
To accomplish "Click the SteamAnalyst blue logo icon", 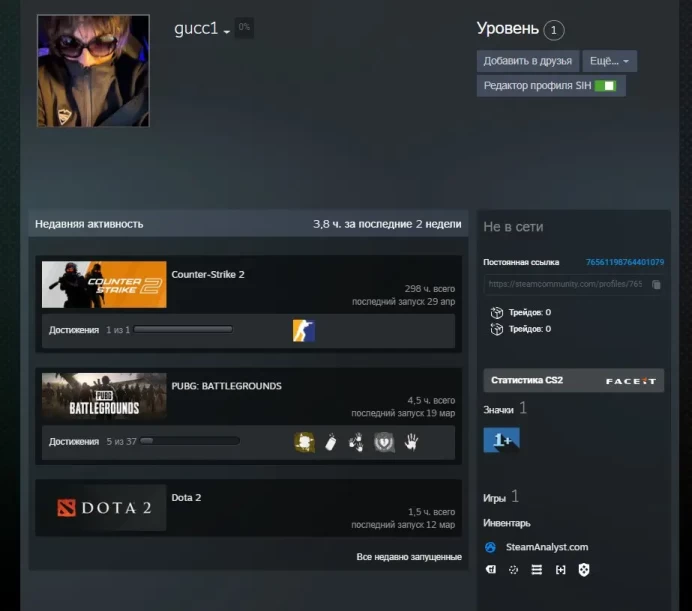I will pyautogui.click(x=490, y=547).
